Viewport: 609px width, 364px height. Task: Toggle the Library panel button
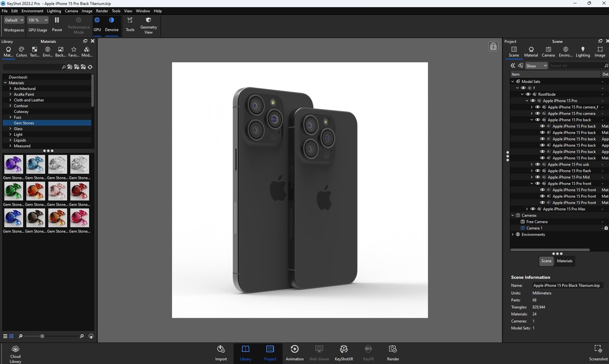coord(245,353)
